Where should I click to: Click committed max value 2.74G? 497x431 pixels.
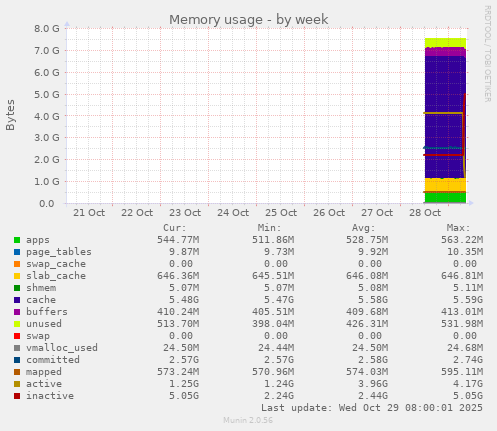tap(468, 360)
